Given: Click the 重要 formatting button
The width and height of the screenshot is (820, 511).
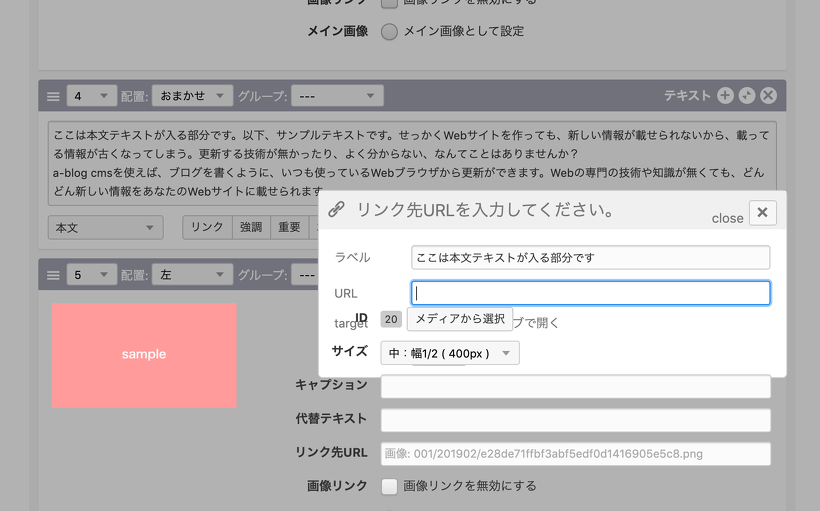Looking at the screenshot, I should (x=289, y=228).
